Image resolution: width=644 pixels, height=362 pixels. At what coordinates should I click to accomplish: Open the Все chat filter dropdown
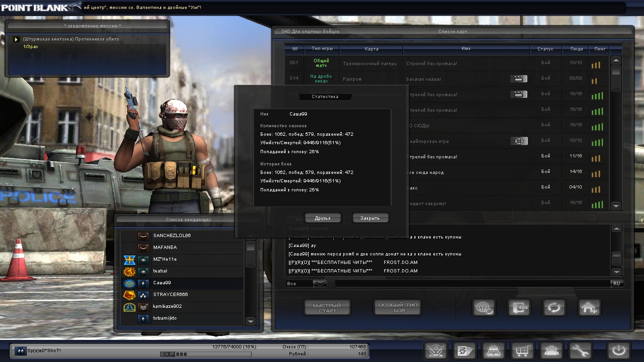click(320, 283)
